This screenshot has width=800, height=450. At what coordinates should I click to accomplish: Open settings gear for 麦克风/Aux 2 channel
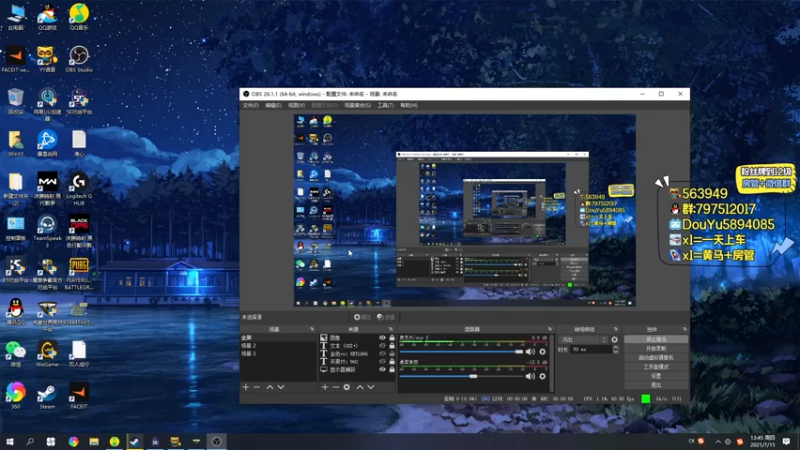pos(542,352)
